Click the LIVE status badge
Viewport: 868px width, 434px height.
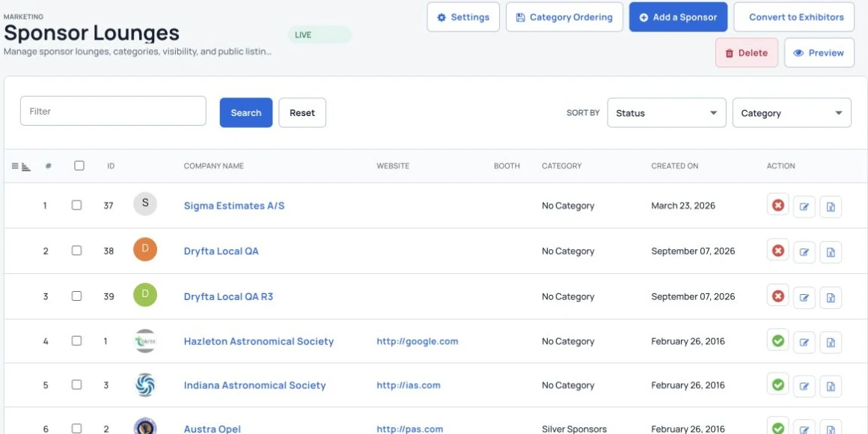[320, 34]
